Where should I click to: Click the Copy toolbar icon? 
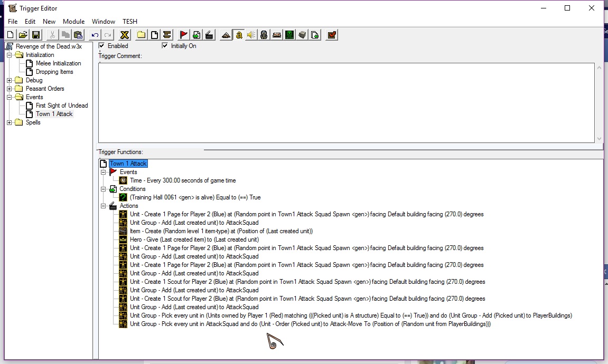coord(65,35)
